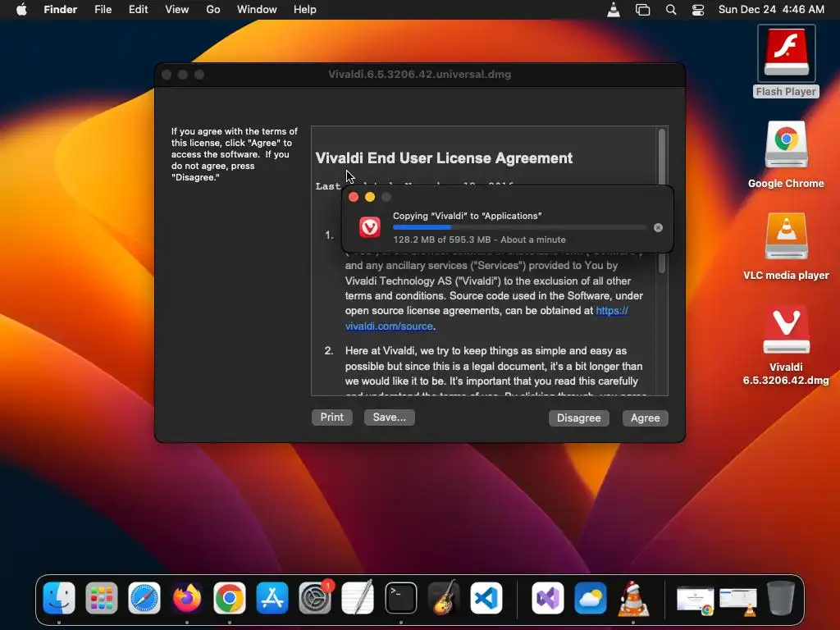The image size is (840, 630).
Task: Minimize the copy progress window
Action: [x=370, y=197]
